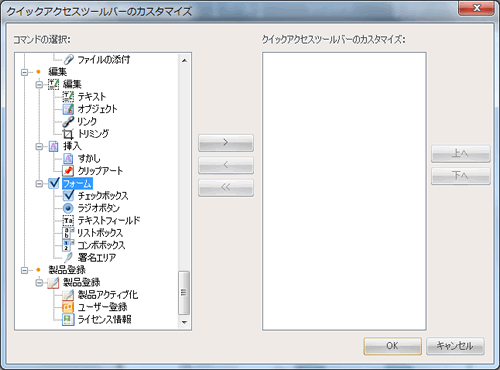Select the トリミング crop icon
Image resolution: width=500 pixels, height=370 pixels.
click(x=68, y=134)
